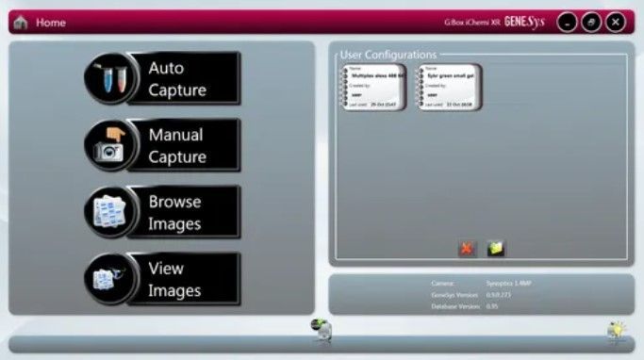Screen dimensions: 644x360
Task: Click the Home house icon
Action: tap(20, 23)
